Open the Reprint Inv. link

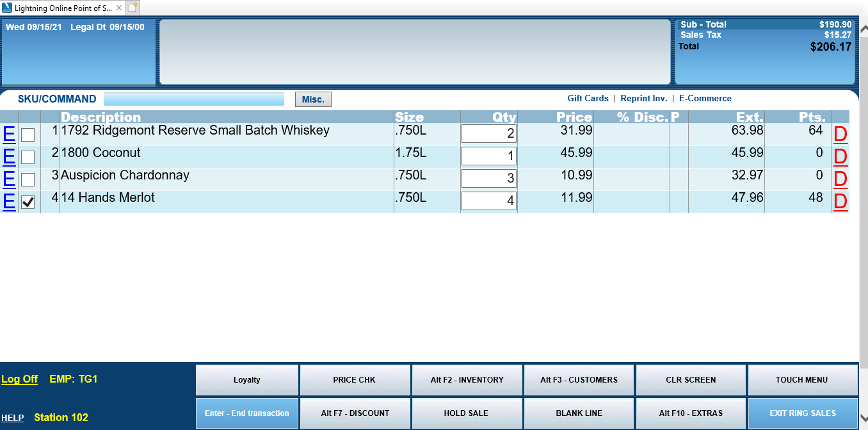(644, 98)
